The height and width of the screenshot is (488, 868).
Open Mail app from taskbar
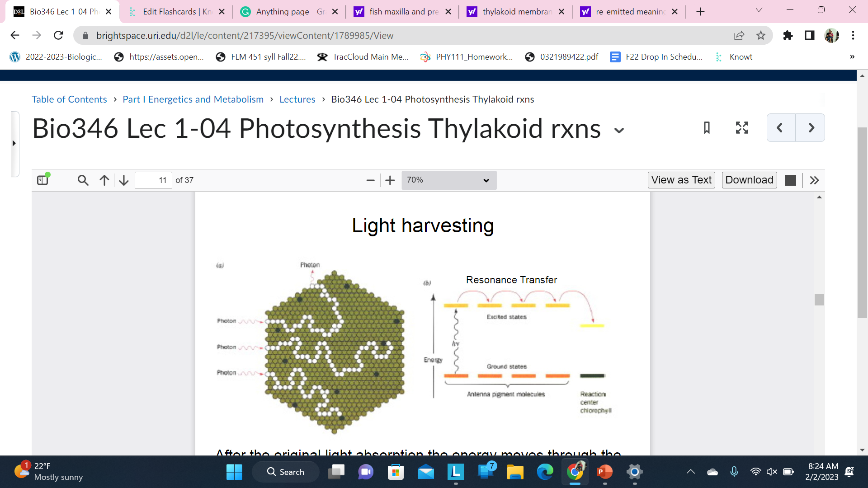pyautogui.click(x=425, y=472)
